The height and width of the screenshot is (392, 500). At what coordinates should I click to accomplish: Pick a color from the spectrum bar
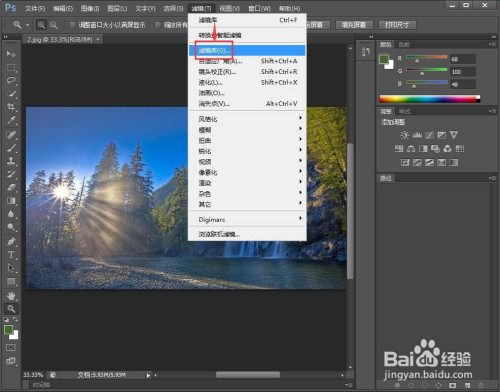pos(430,99)
